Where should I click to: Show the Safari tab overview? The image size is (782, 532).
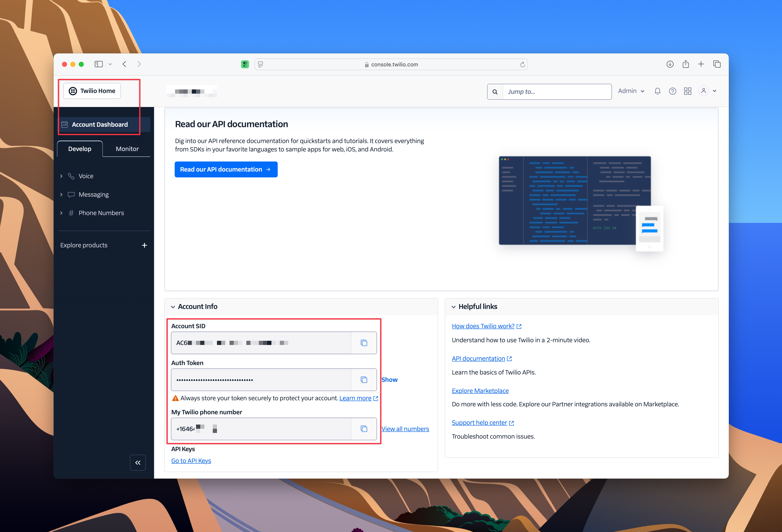tap(717, 64)
